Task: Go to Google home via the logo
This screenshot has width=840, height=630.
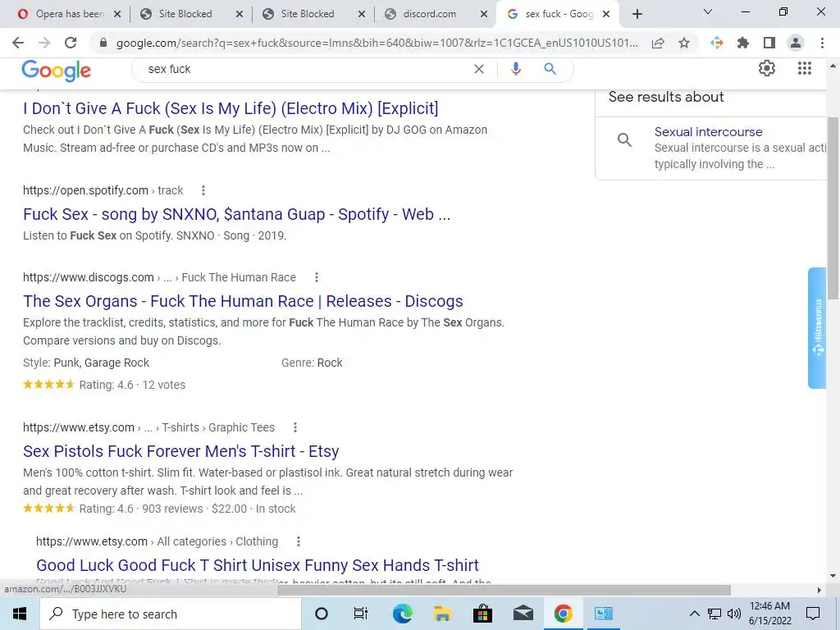Action: (x=57, y=71)
